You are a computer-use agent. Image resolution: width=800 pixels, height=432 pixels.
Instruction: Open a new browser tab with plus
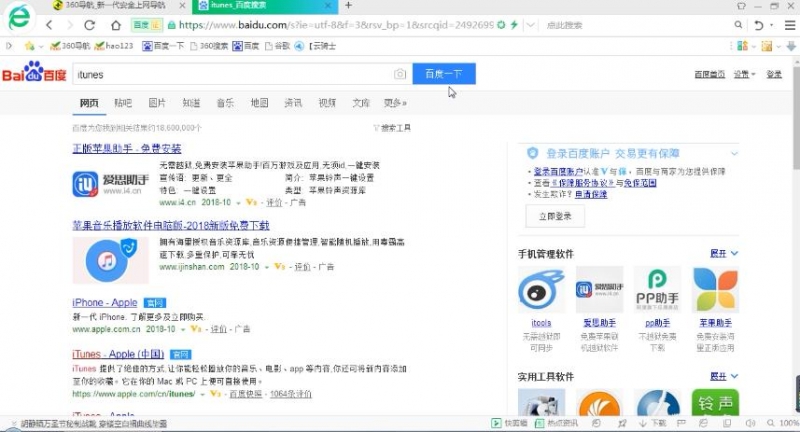348,6
